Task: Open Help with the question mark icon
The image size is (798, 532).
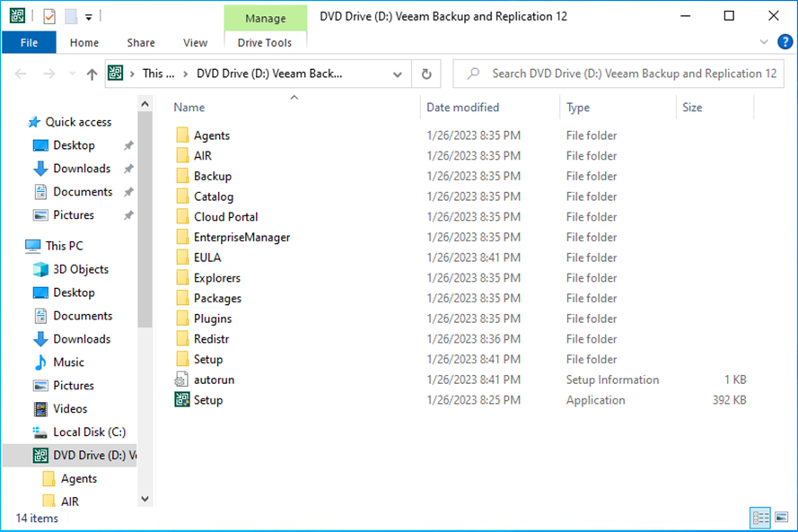Action: 785,41
